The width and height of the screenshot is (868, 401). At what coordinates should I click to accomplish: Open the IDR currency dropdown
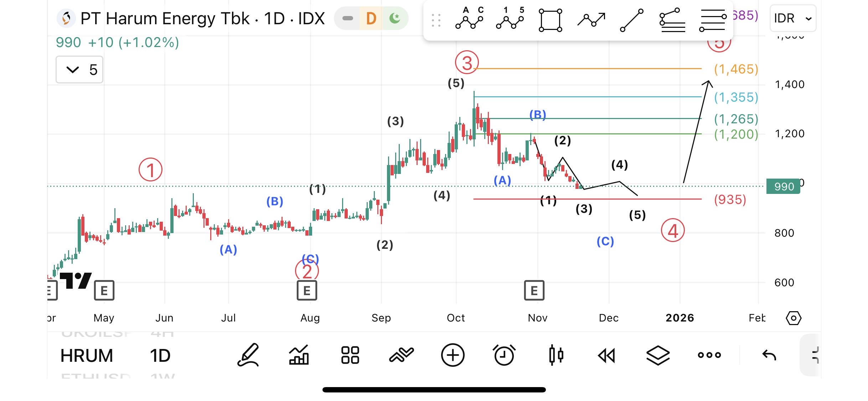point(792,18)
